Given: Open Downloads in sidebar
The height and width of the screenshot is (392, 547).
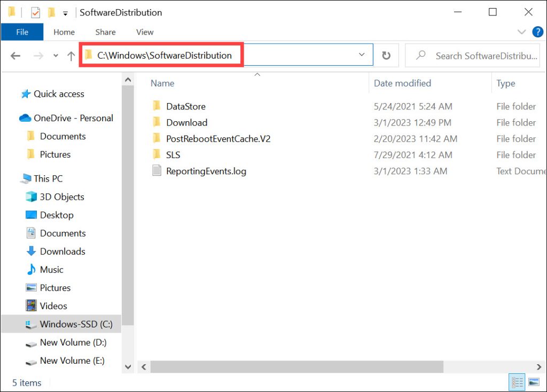Looking at the screenshot, I should tap(62, 252).
